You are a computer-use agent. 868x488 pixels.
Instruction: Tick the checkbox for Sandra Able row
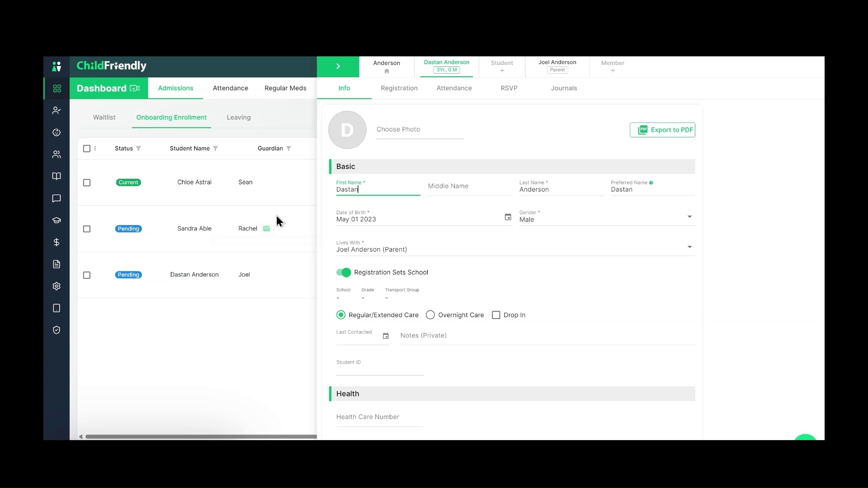click(87, 229)
